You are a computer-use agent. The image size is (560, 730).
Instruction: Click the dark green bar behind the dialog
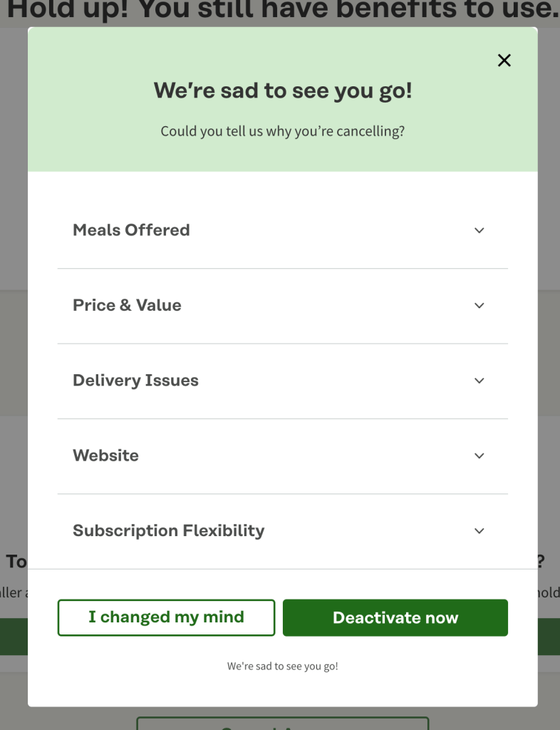point(14,637)
